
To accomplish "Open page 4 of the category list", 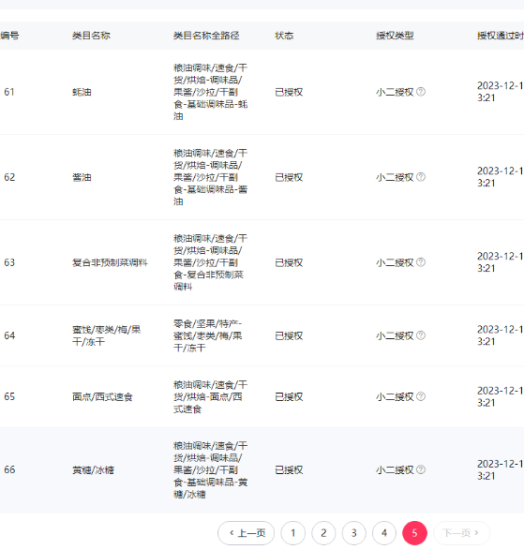I will point(384,533).
